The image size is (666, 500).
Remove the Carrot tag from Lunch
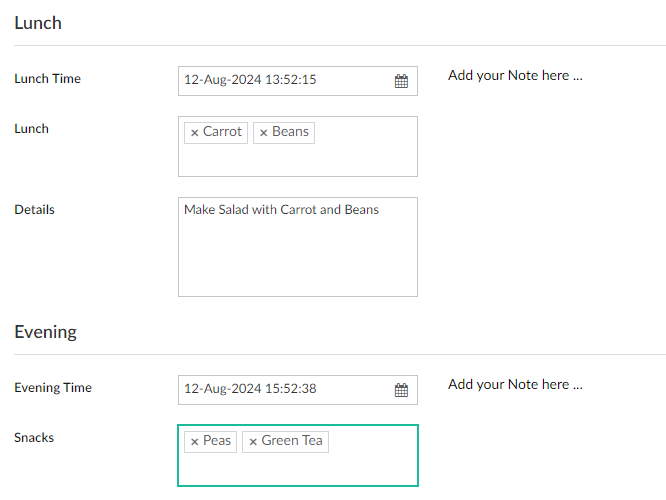point(194,133)
